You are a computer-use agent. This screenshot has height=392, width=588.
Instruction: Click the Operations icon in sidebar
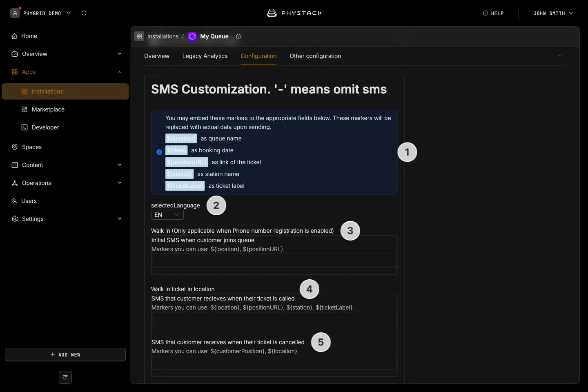(15, 183)
